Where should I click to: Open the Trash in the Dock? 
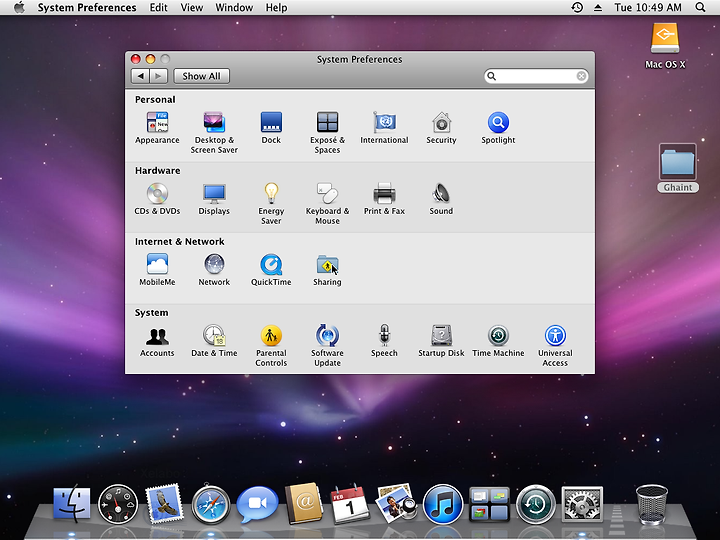click(x=652, y=504)
